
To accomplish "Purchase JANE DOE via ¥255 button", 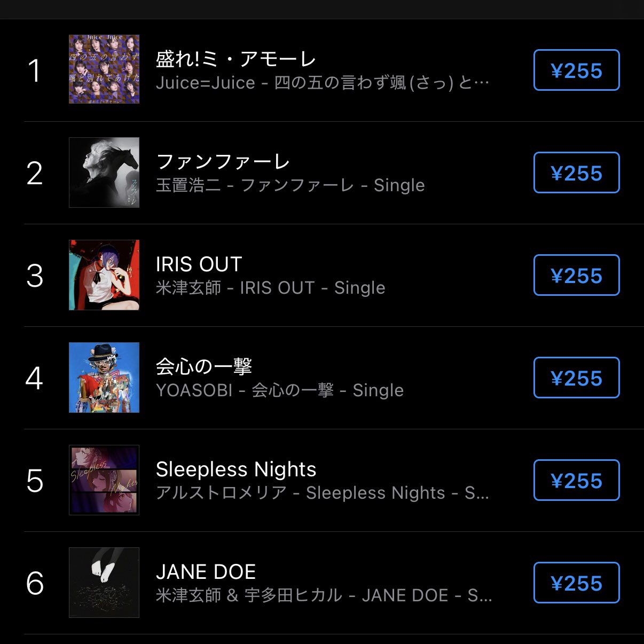I will (576, 583).
